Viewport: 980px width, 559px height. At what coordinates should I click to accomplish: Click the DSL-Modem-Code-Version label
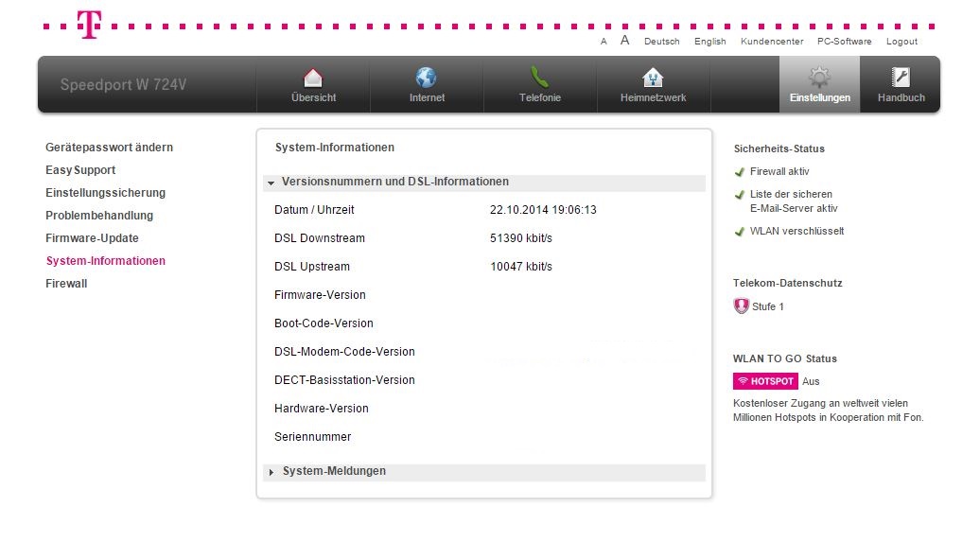coord(344,352)
